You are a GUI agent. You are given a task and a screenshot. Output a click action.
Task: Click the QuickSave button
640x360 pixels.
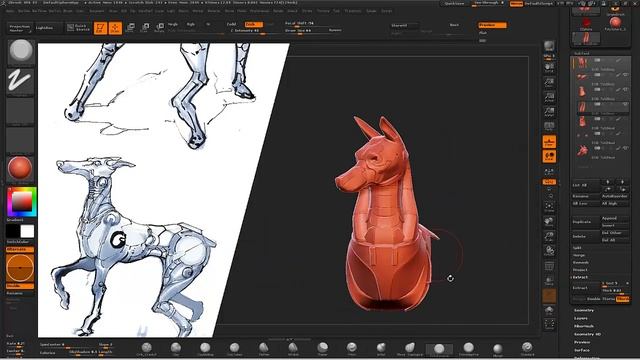click(454, 3)
